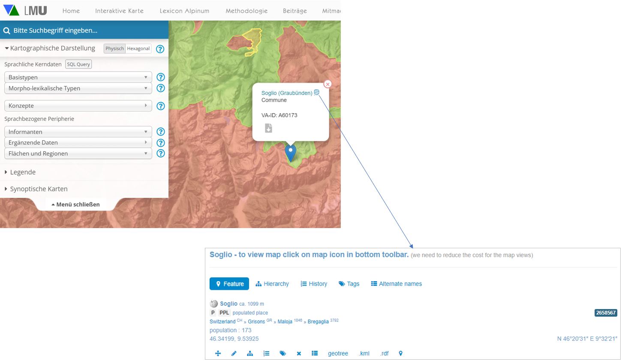Open help icon next to Basistypen

161,77
